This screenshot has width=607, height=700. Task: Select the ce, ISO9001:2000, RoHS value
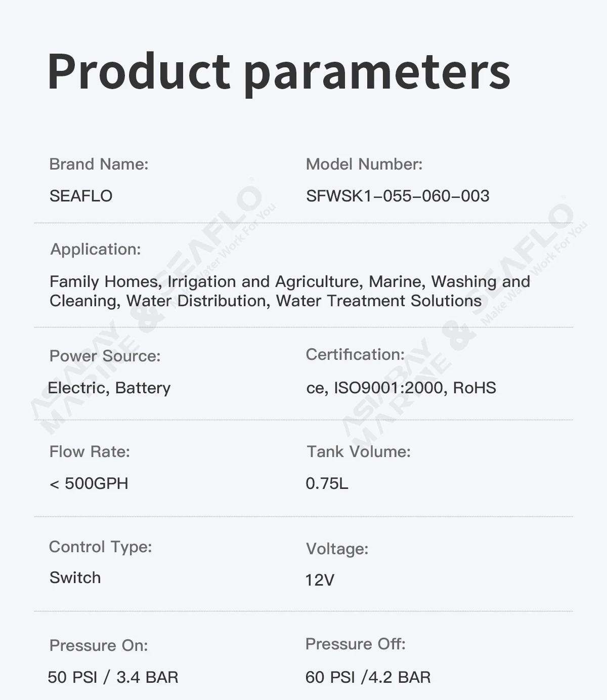click(401, 388)
